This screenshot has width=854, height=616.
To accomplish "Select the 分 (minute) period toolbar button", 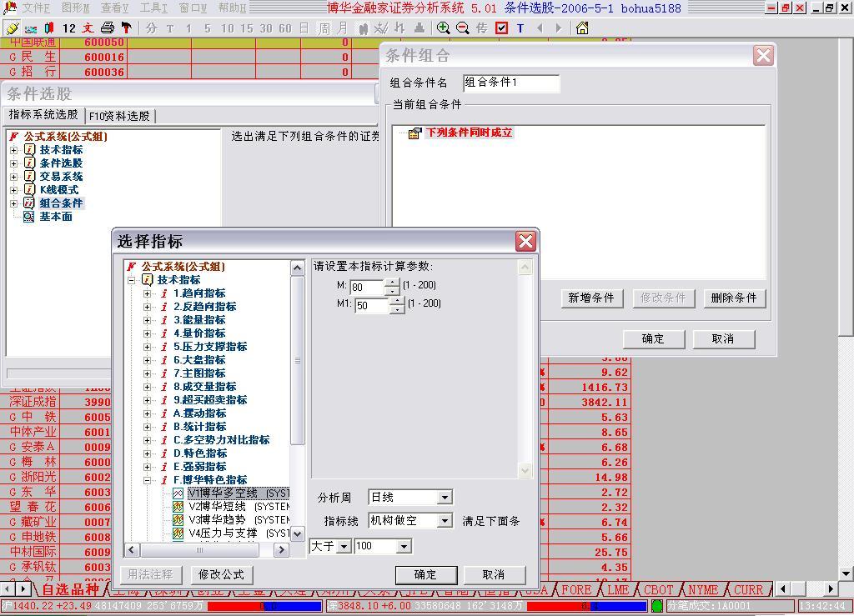I will (152, 28).
